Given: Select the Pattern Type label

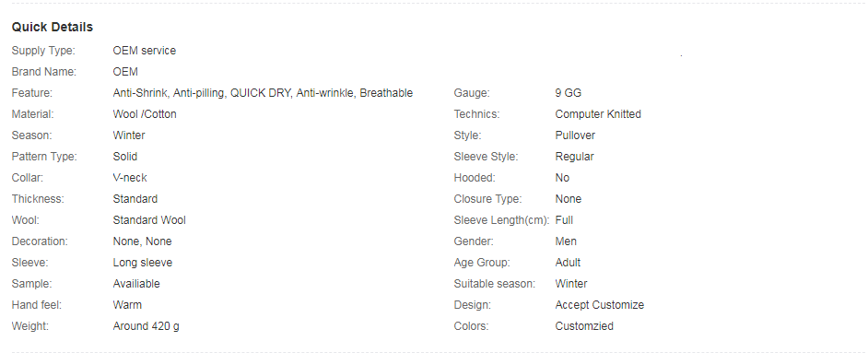Looking at the screenshot, I should (x=44, y=157).
